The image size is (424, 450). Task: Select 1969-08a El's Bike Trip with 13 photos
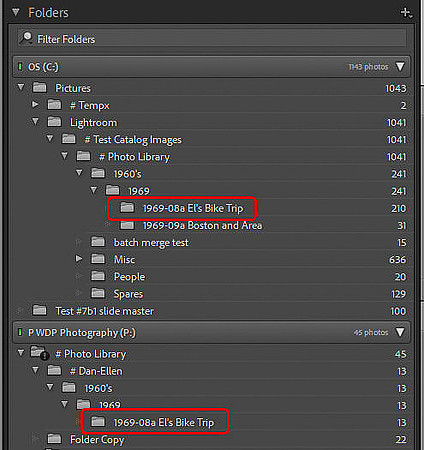[x=164, y=422]
